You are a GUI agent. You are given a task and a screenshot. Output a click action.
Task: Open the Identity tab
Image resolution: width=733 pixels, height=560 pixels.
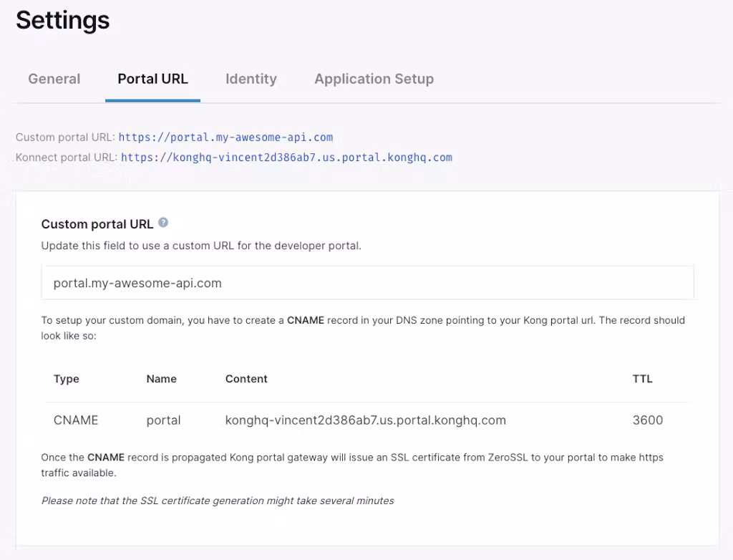coord(251,79)
